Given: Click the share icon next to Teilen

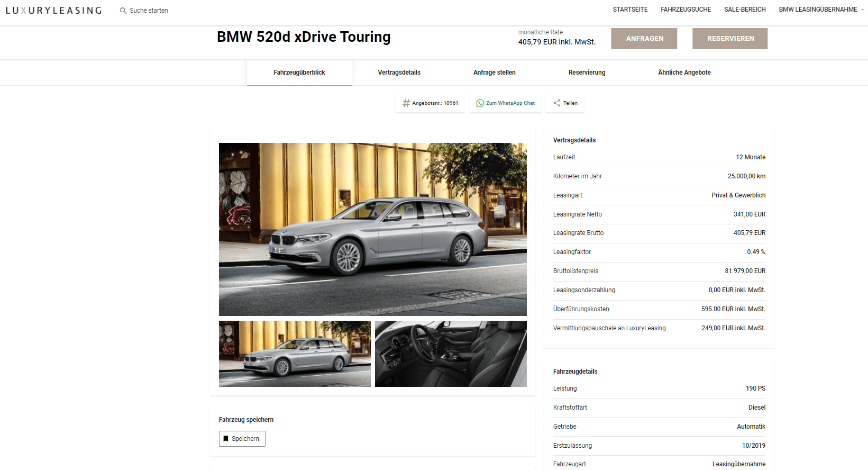Looking at the screenshot, I should pos(557,103).
